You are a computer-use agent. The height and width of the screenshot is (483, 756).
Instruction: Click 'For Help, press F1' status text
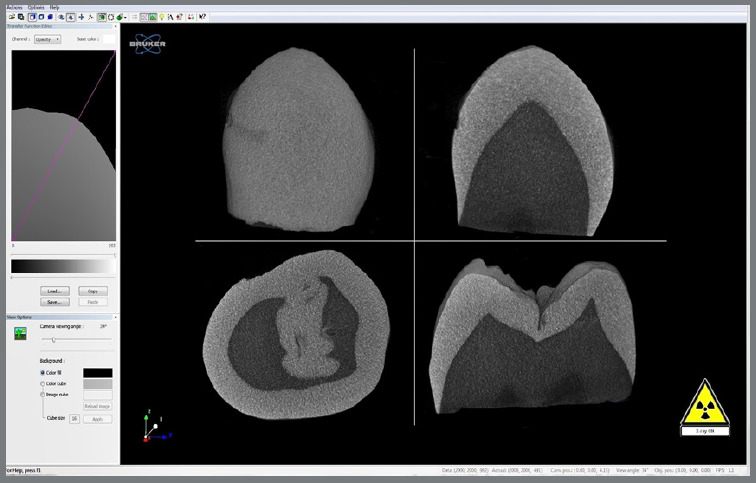[23, 470]
